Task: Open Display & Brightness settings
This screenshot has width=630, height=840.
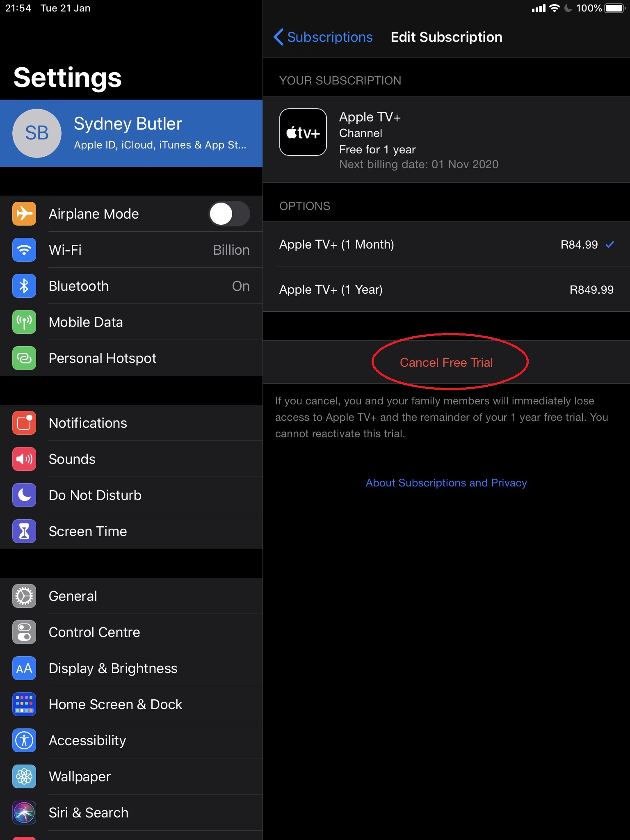Action: (x=131, y=668)
